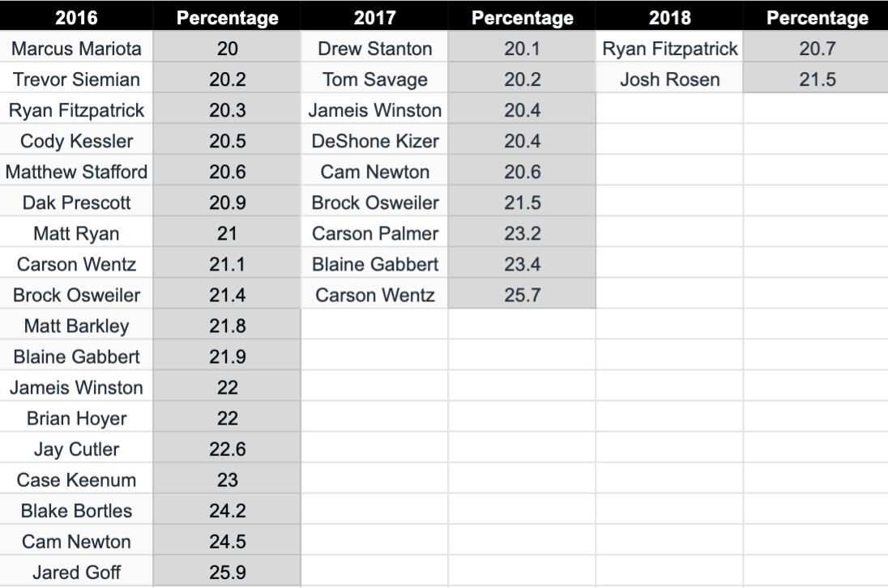Click the Trevor Siemian cell
Image resolution: width=888 pixels, height=588 pixels.
[x=76, y=79]
